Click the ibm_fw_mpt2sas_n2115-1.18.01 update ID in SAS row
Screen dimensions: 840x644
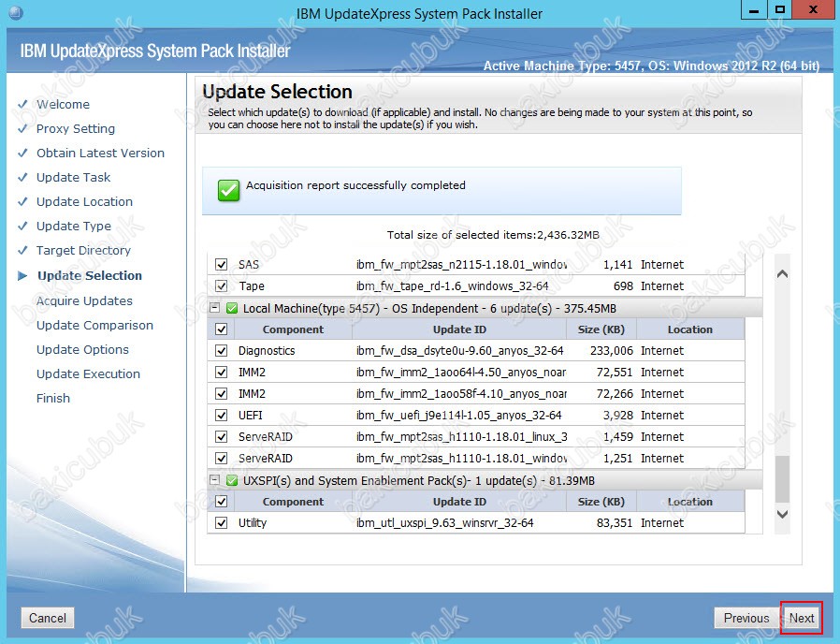[461, 264]
